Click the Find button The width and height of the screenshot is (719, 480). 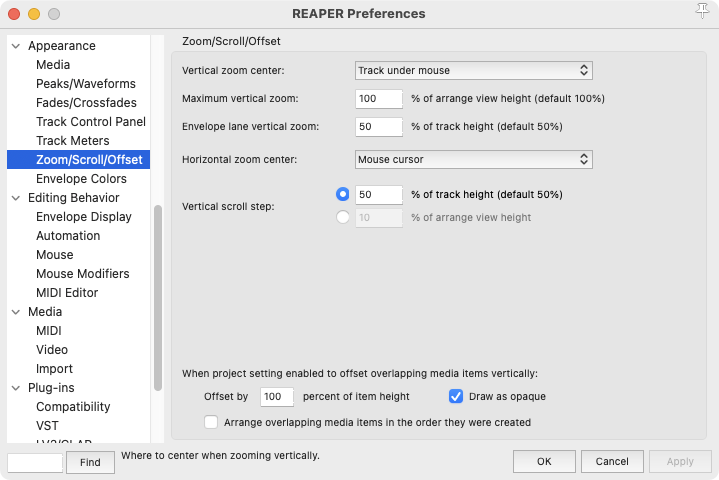[x=90, y=462]
